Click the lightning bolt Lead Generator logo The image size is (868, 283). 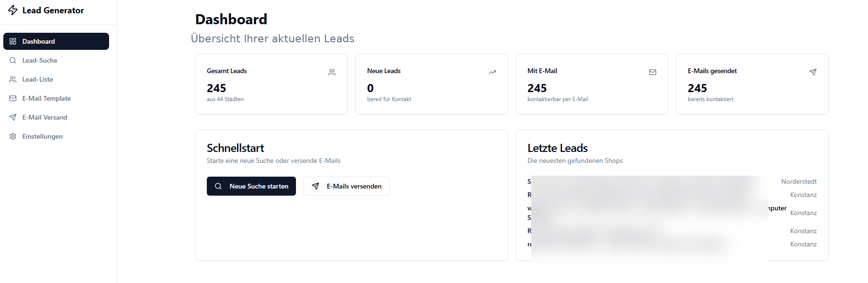pos(13,10)
